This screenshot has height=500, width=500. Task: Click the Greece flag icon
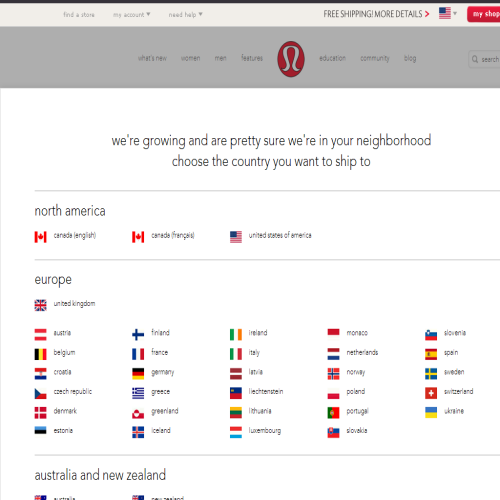(138, 393)
